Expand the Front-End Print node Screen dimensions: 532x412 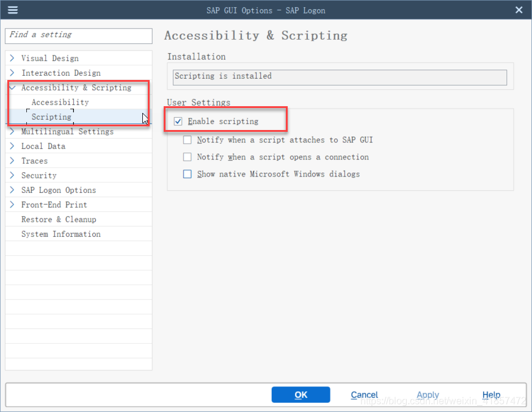[x=12, y=204]
